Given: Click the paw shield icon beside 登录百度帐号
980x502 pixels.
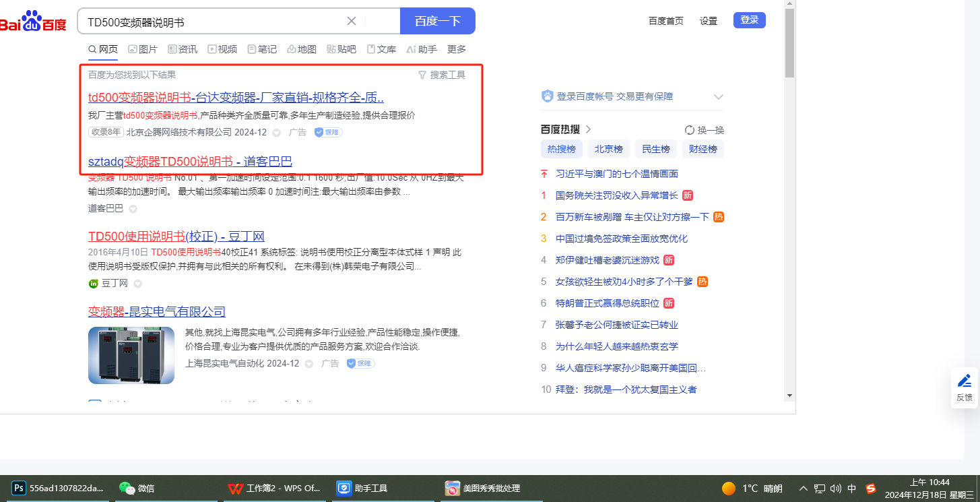Looking at the screenshot, I should click(547, 96).
